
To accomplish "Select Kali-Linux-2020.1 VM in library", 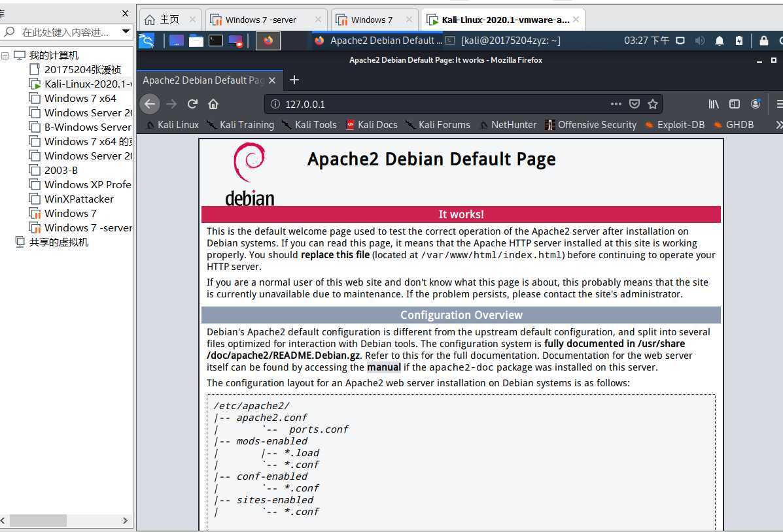I will tap(81, 84).
